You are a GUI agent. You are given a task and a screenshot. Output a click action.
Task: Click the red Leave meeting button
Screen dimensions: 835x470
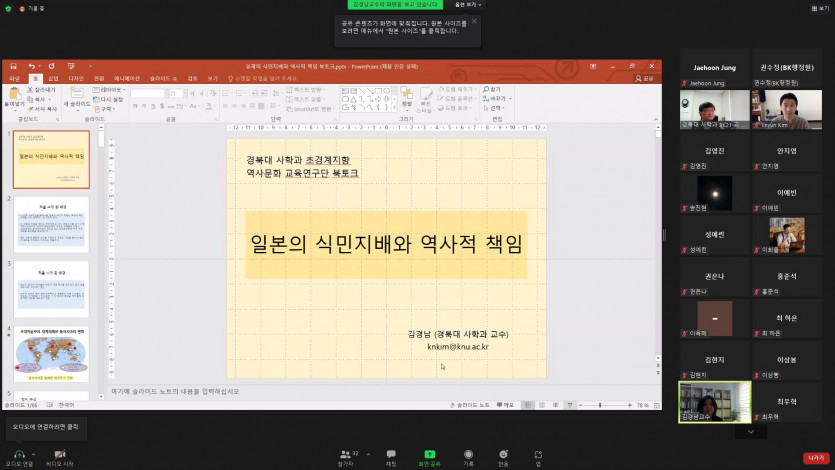click(x=815, y=458)
